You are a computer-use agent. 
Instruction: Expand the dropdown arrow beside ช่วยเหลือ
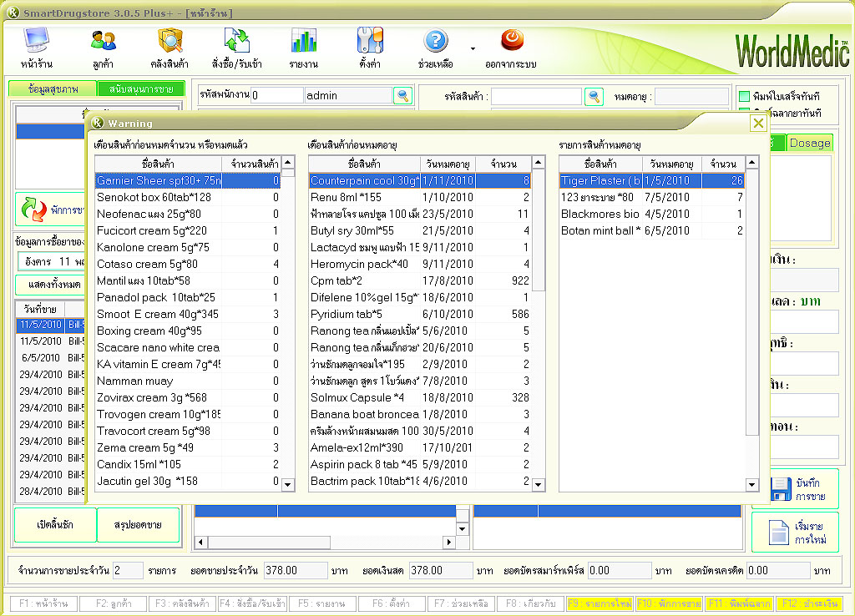click(x=473, y=48)
